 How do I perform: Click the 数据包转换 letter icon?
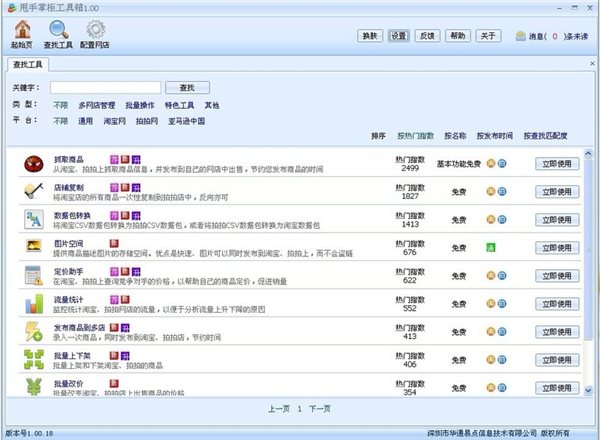pos(34,219)
